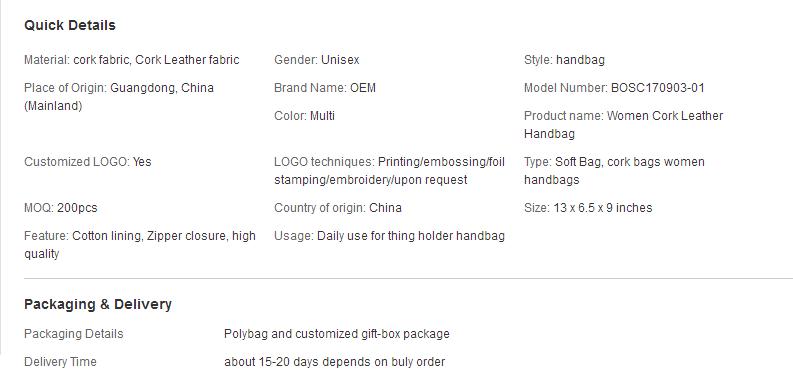The image size is (793, 390).
Task: Click the Quick Details heading
Action: pos(70,25)
